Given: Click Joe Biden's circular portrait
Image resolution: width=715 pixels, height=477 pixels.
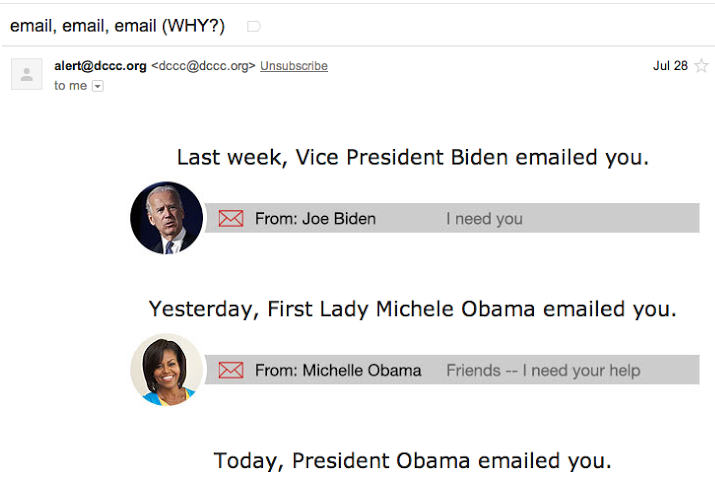Looking at the screenshot, I should pos(166,218).
